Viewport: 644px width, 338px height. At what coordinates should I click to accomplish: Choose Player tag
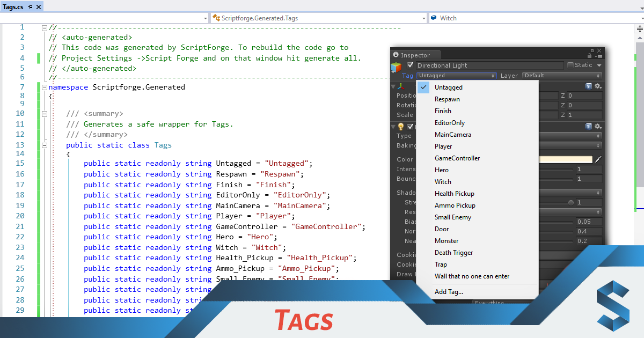click(477, 146)
